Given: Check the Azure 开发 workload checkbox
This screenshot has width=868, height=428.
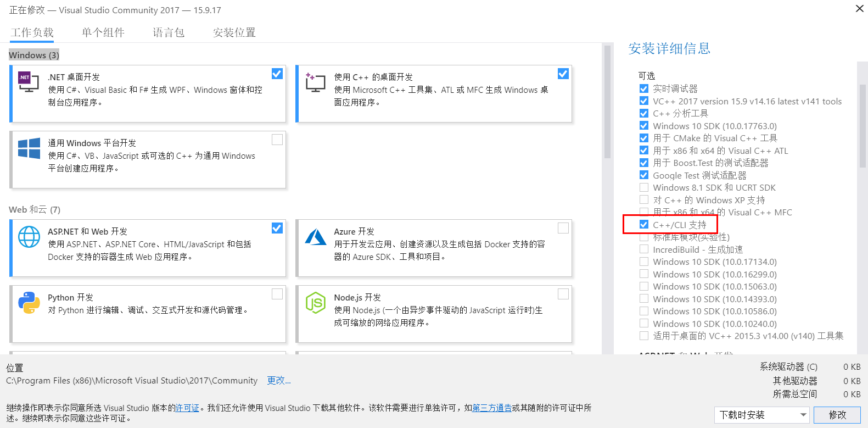Looking at the screenshot, I should click(563, 228).
